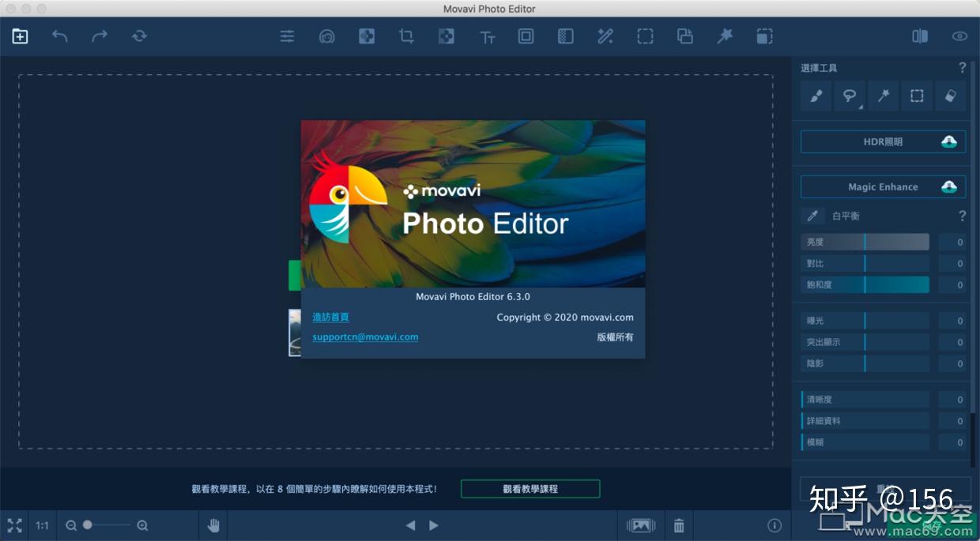Image resolution: width=980 pixels, height=541 pixels.
Task: Adjust the 亮度 slider
Action: point(865,242)
